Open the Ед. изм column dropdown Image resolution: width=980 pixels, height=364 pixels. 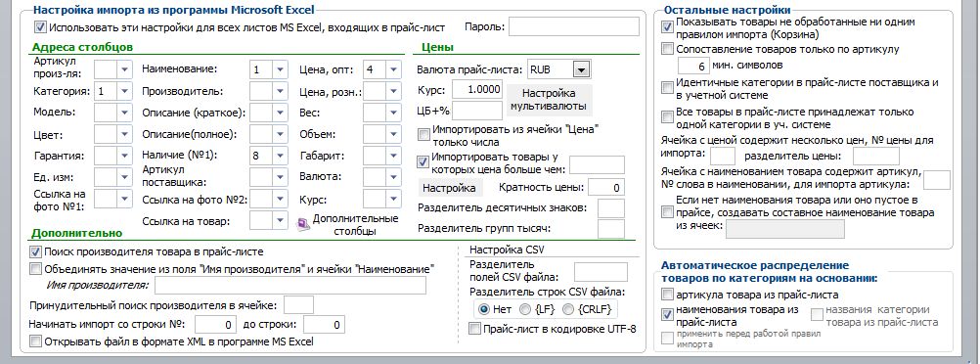tap(124, 177)
